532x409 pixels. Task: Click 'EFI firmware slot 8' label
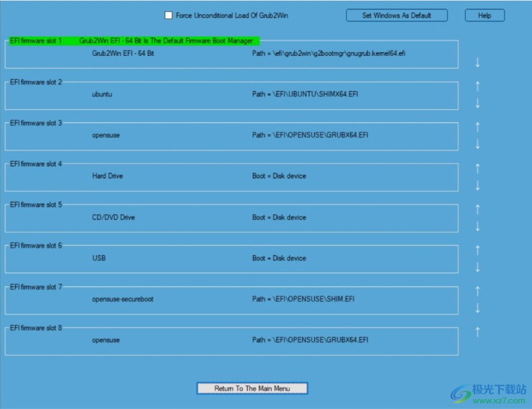pos(36,328)
